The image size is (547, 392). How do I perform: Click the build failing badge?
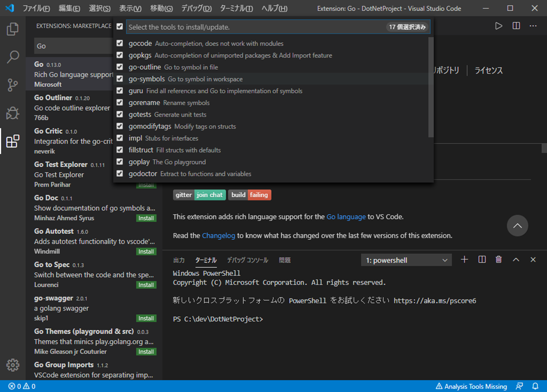[x=249, y=195]
